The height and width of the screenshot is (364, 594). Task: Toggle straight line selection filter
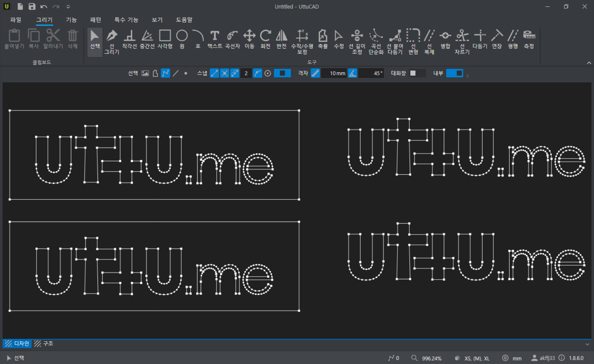tap(176, 73)
